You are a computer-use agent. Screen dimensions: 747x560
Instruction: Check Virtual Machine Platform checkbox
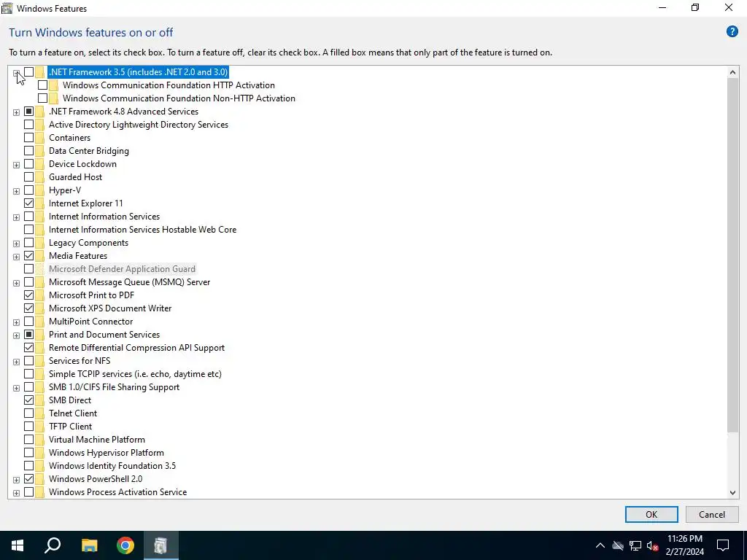click(29, 440)
